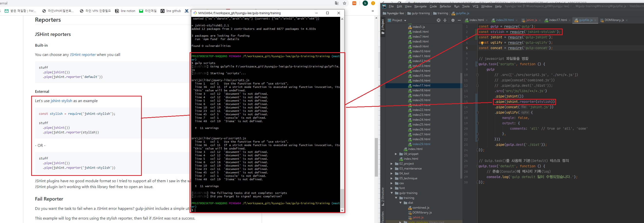This screenshot has height=223, width=644.
Task: Click the jshint-stylish link
Action: [61, 101]
